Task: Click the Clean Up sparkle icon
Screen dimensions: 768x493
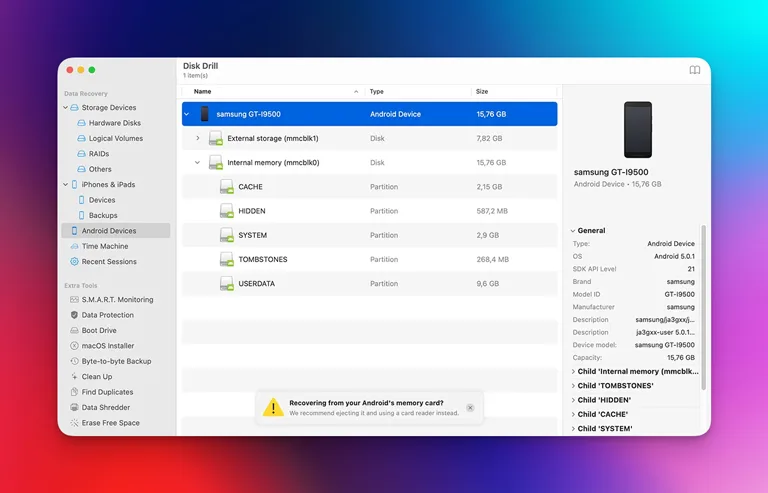Action: [74, 376]
